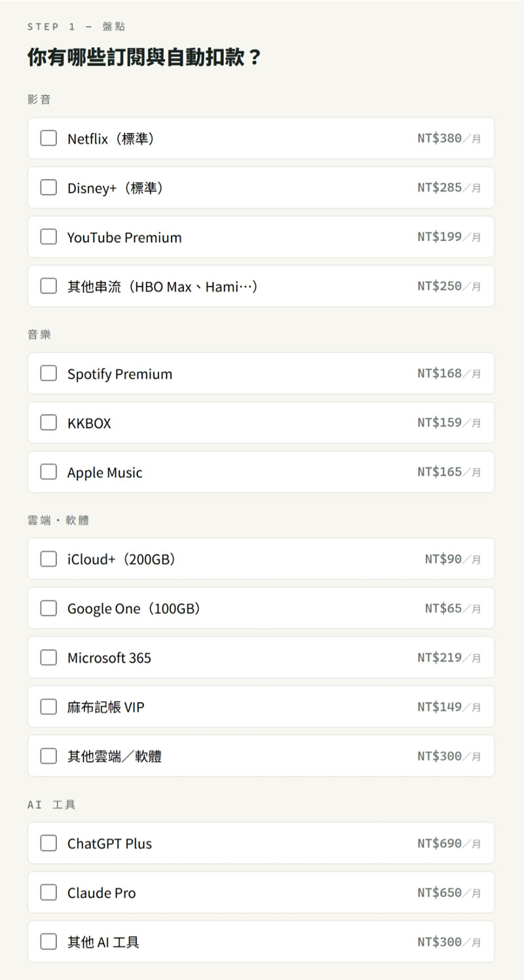Tick the KKBOX subscription checkbox
The image size is (524, 980).
48,422
